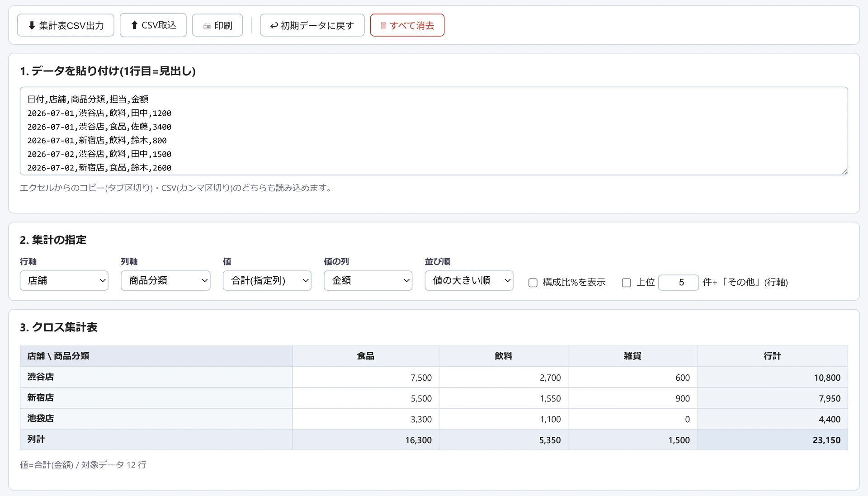
Task: Click the data line ending in 田中,1200
Action: pos(99,113)
